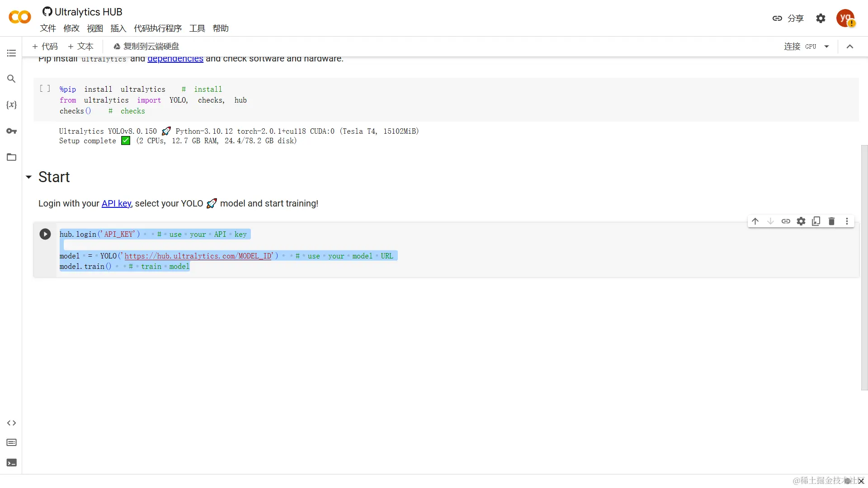Open the 工具 menu

[x=197, y=28]
